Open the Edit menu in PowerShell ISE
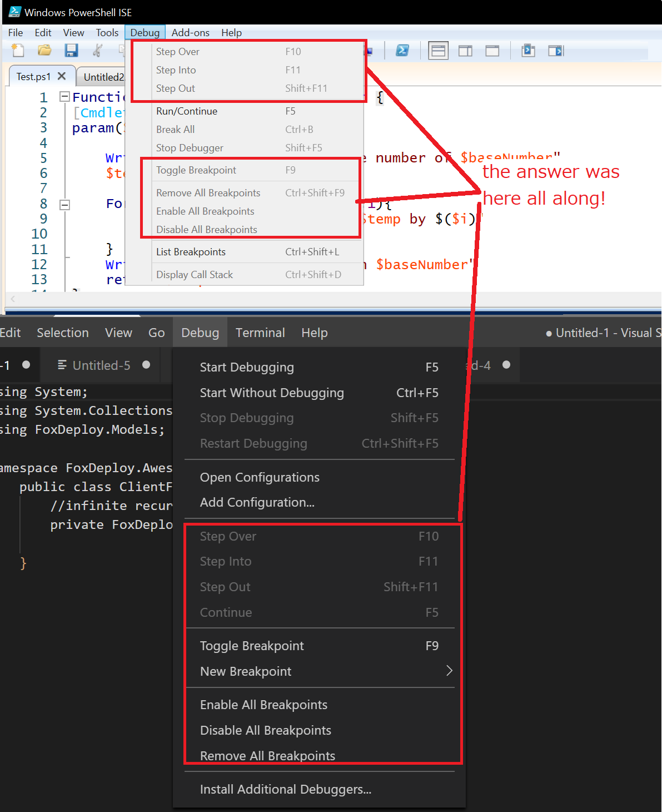The width and height of the screenshot is (662, 812). (x=43, y=33)
